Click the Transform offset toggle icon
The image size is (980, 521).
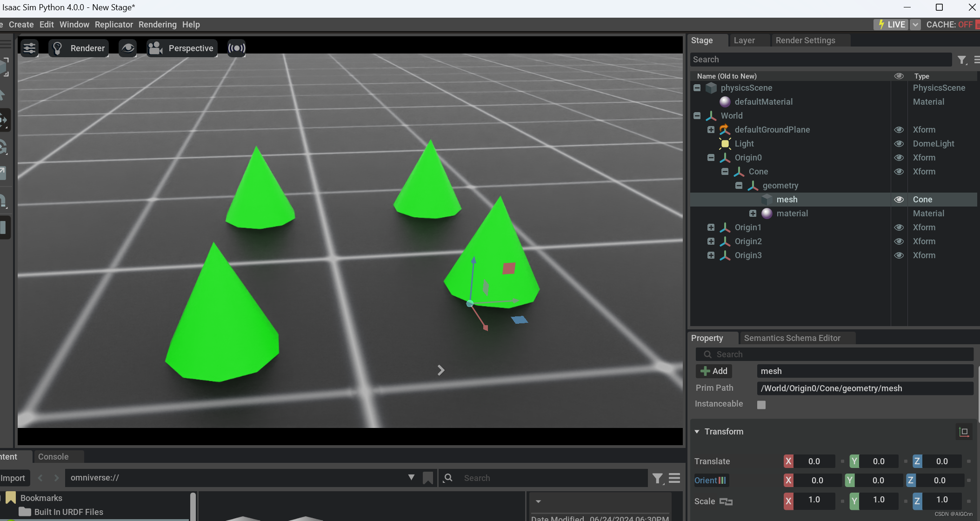click(x=964, y=432)
